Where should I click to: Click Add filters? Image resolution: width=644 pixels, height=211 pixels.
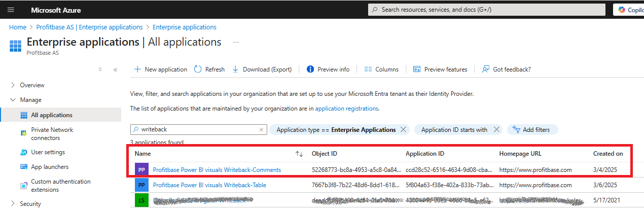[532, 130]
